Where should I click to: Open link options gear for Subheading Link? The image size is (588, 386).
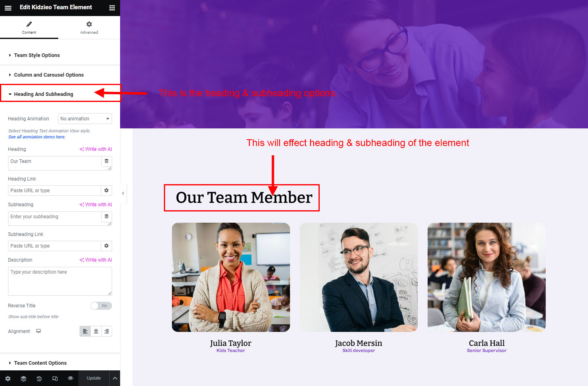click(x=106, y=246)
